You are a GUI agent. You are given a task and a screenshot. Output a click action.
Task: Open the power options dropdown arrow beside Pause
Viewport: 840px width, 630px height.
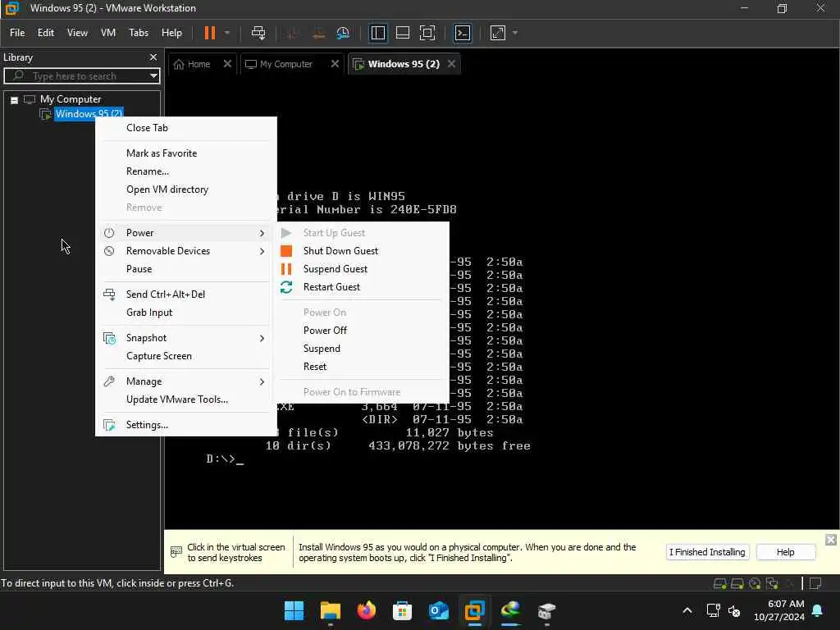pos(227,33)
